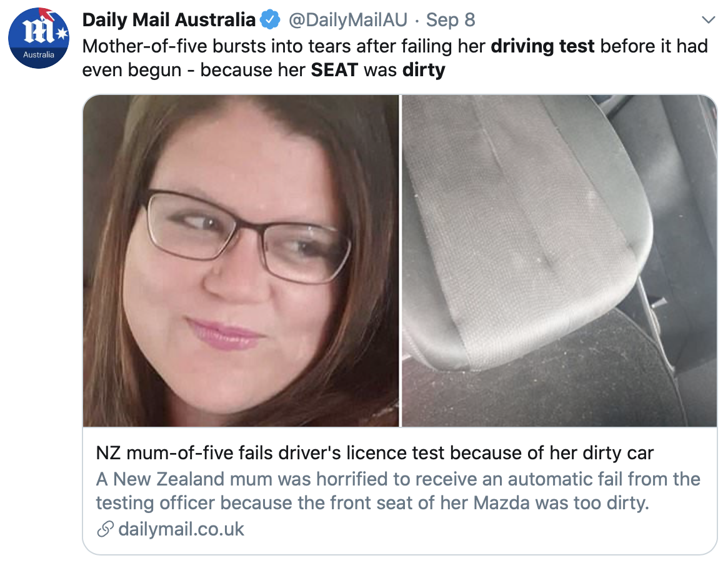
Task: Open the dirty car seat photo
Action: (559, 261)
